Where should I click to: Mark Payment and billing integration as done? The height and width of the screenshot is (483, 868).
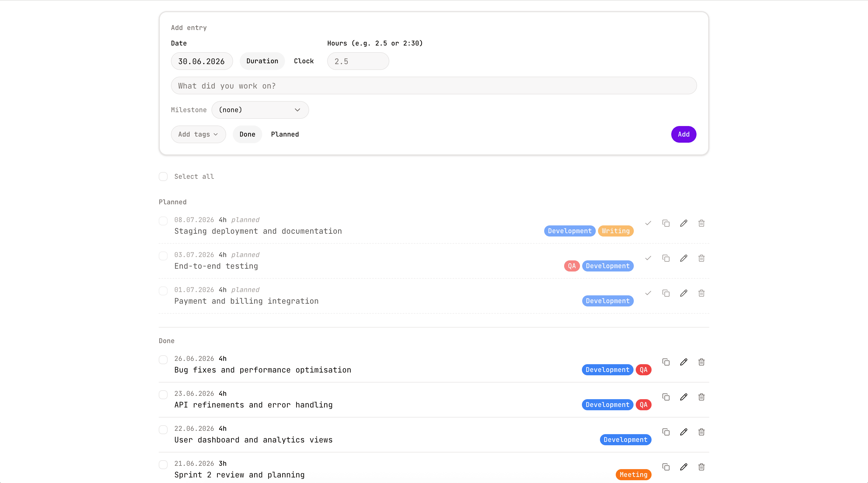click(648, 293)
